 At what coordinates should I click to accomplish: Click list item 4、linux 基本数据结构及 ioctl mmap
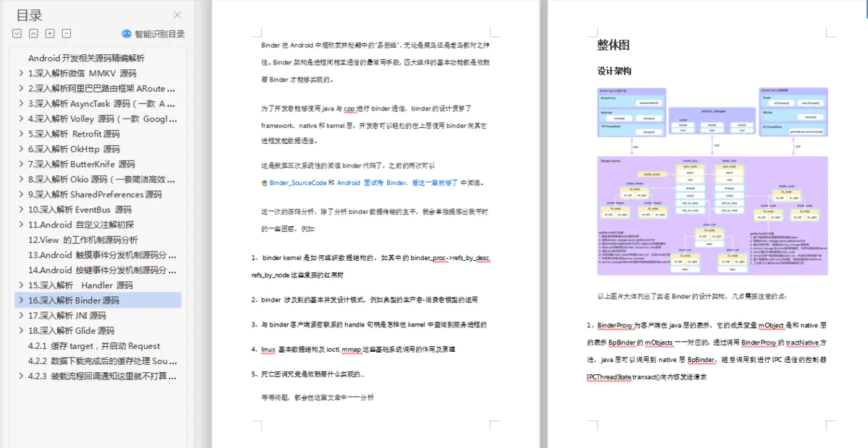(353, 350)
